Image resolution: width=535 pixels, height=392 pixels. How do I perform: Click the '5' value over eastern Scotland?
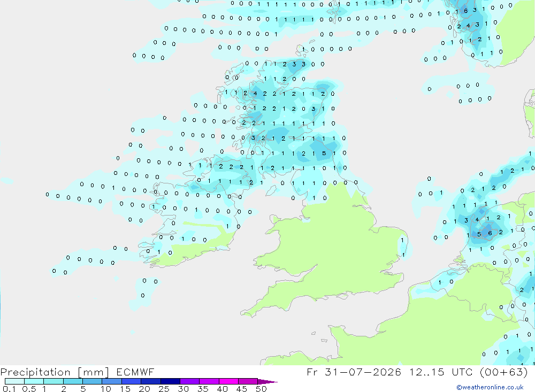324,153
